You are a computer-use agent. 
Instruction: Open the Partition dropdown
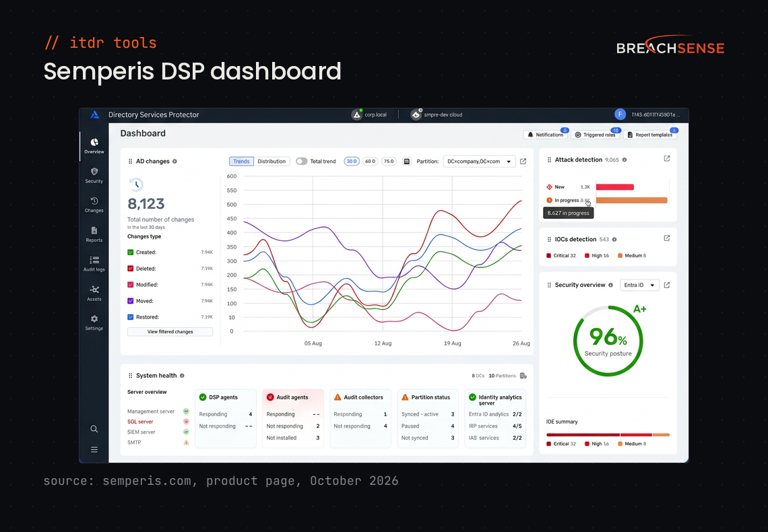coord(479,162)
